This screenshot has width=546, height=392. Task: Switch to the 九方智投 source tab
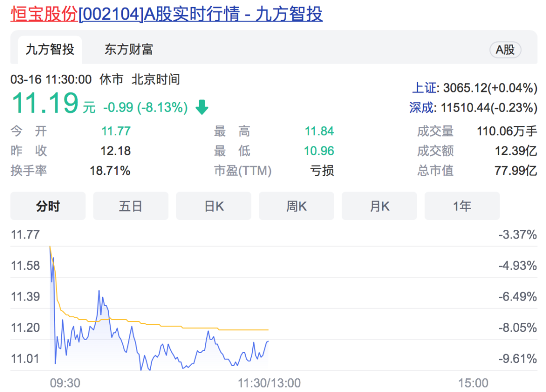50,50
